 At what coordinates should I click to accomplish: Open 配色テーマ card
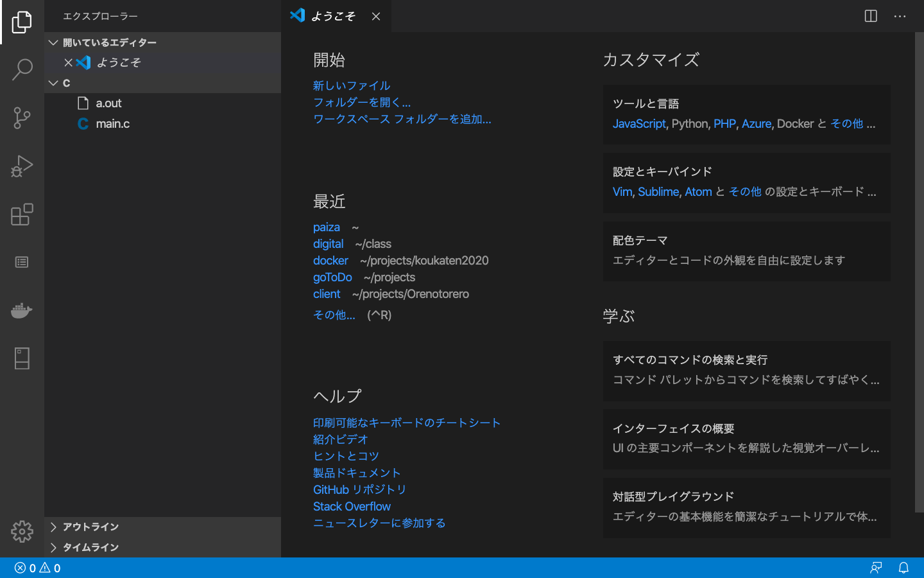pos(746,251)
